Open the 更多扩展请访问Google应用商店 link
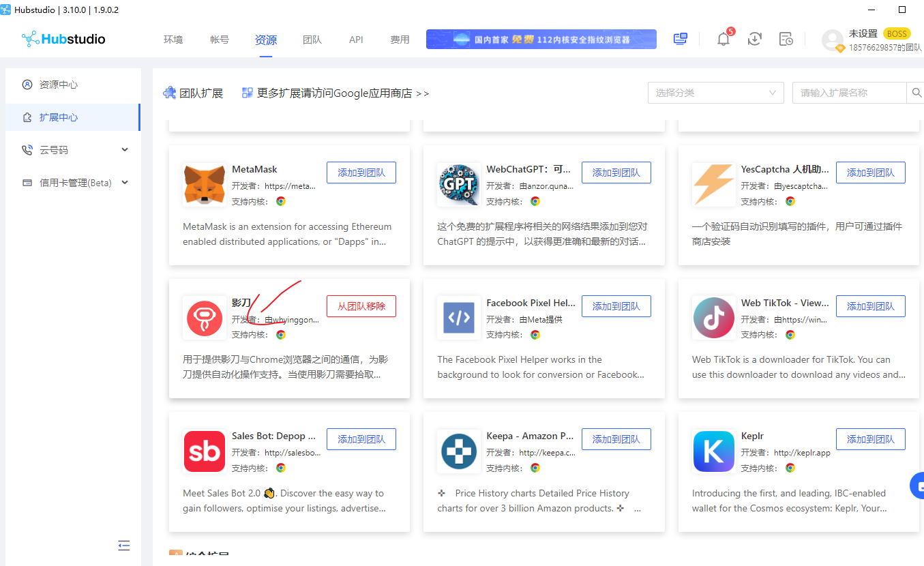This screenshot has height=566, width=924. tap(336, 93)
